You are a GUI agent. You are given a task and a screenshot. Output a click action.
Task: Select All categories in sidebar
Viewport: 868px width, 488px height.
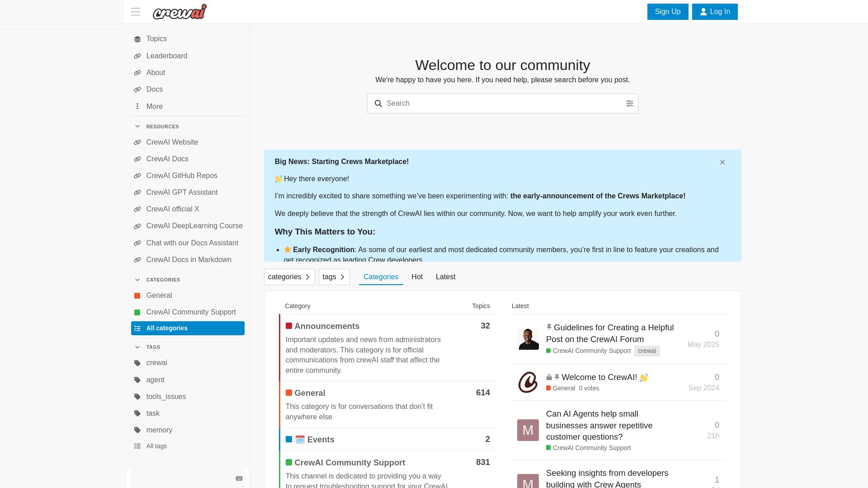point(188,328)
